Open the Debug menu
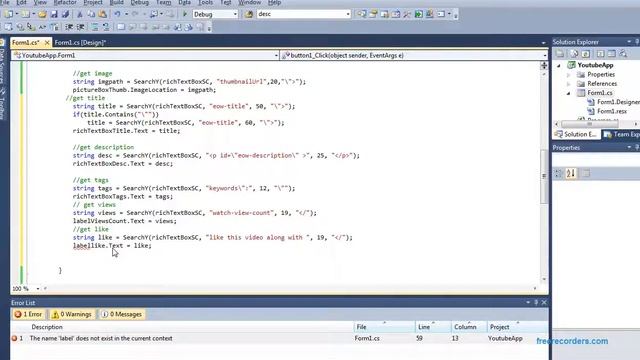This screenshot has height=360, width=640. tap(140, 2)
